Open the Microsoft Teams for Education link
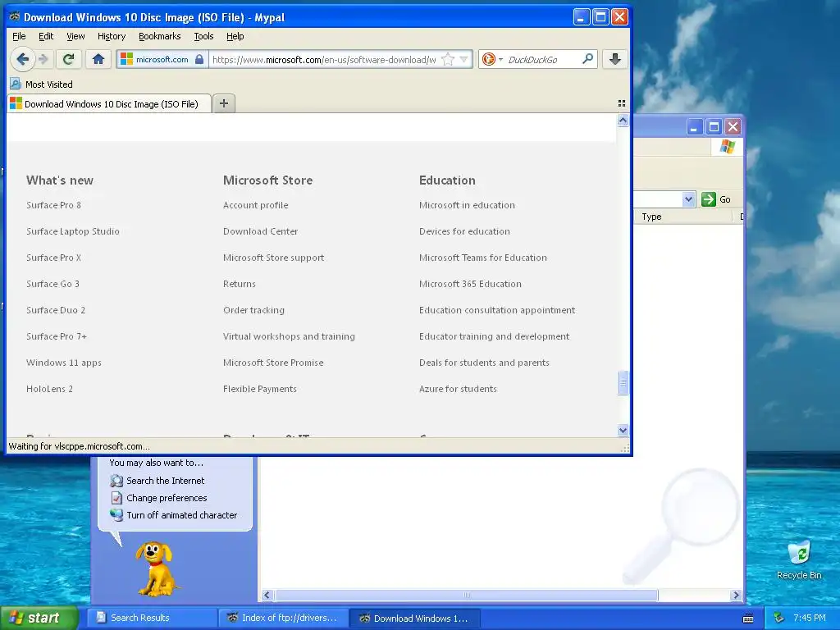Image resolution: width=840 pixels, height=630 pixels. [x=483, y=258]
